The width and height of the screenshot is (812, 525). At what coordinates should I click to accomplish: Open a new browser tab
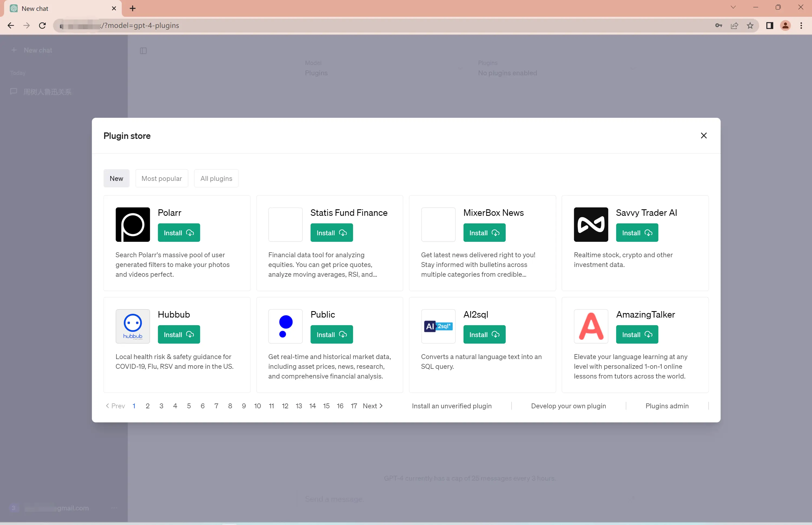(133, 8)
